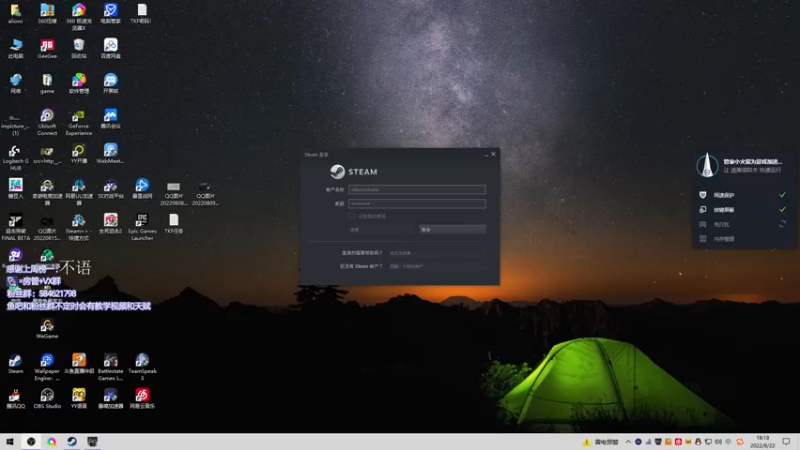
Task: Open the NetEase Cloud Music red shortcut
Action: pos(142,398)
